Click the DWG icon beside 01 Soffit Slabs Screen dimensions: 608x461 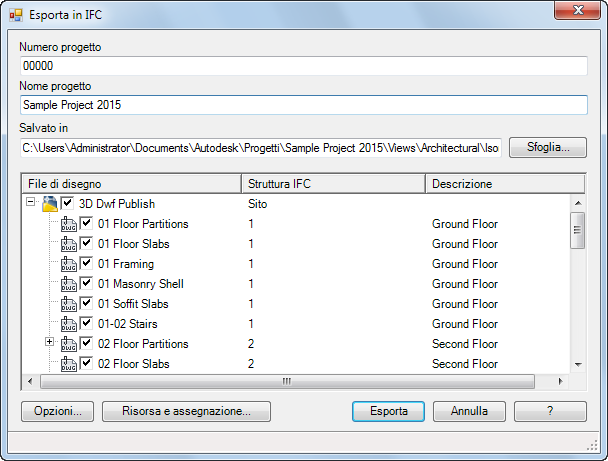click(69, 304)
